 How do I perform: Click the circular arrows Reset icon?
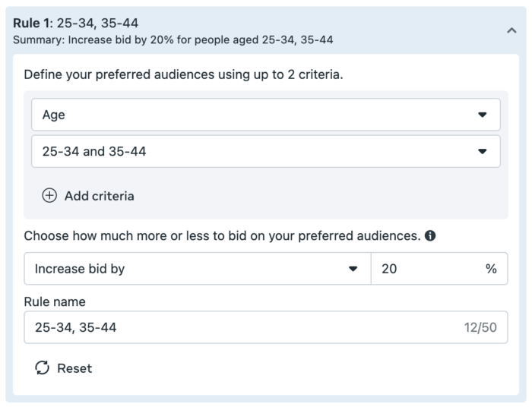[x=43, y=368]
